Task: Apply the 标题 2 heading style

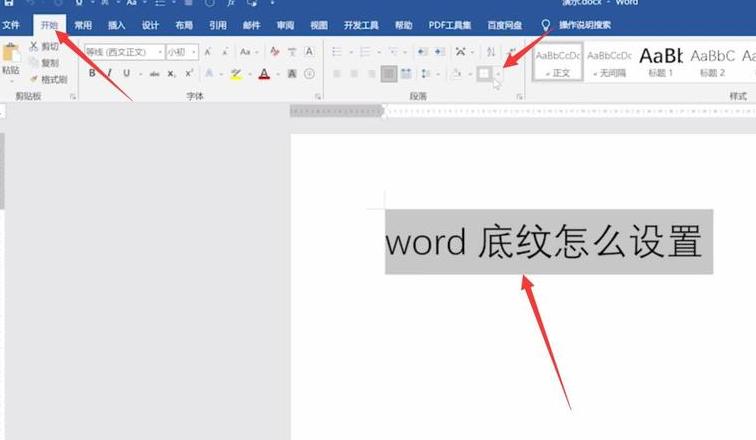Action: [x=713, y=62]
